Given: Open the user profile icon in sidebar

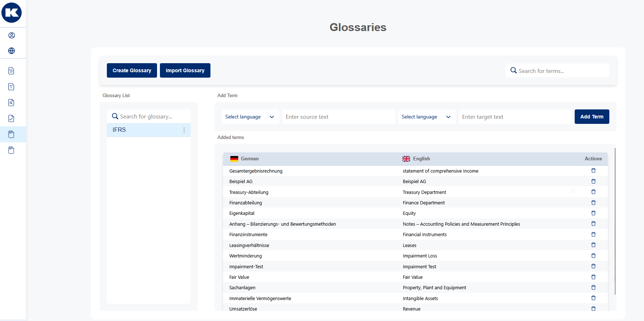Looking at the screenshot, I should tap(12, 35).
